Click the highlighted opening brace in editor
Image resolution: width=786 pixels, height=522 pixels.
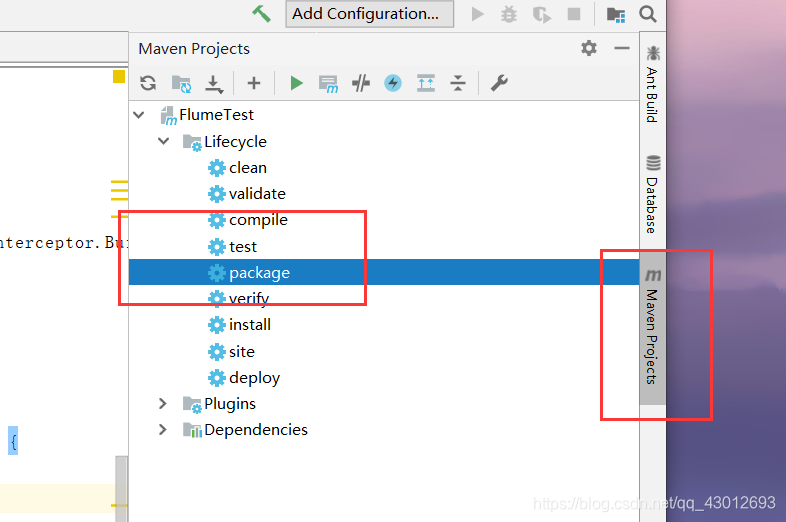pyautogui.click(x=13, y=441)
